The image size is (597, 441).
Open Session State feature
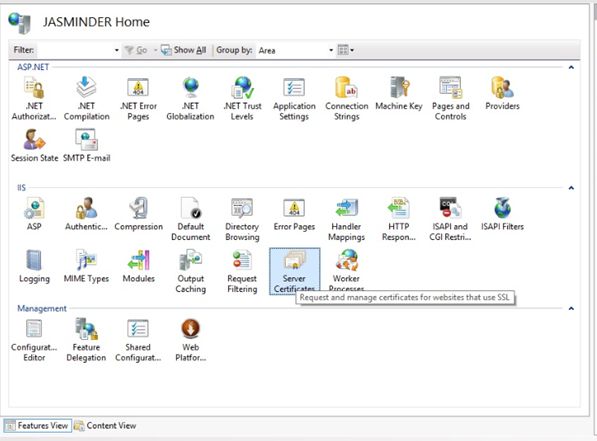(34, 145)
